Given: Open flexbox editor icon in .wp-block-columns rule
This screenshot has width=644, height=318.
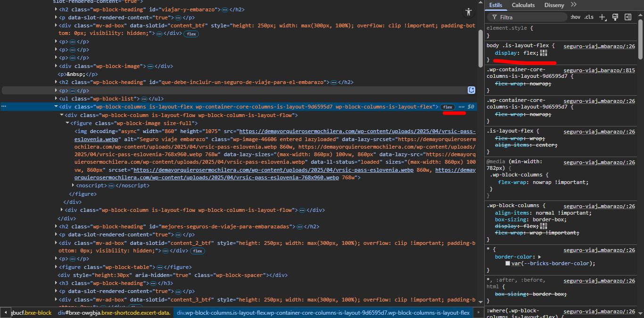Looking at the screenshot, I should (x=544, y=226).
